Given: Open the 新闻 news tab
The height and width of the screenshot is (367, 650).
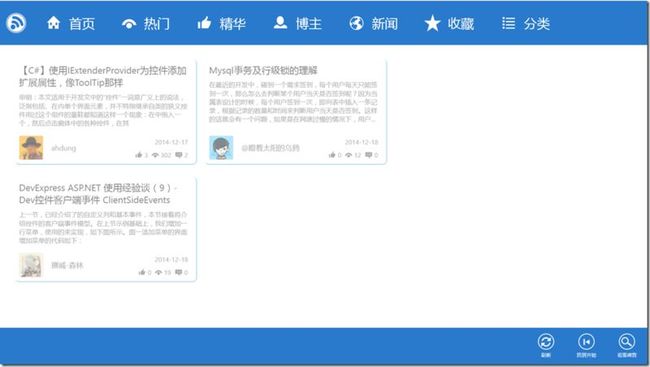Looking at the screenshot, I should pos(374,24).
